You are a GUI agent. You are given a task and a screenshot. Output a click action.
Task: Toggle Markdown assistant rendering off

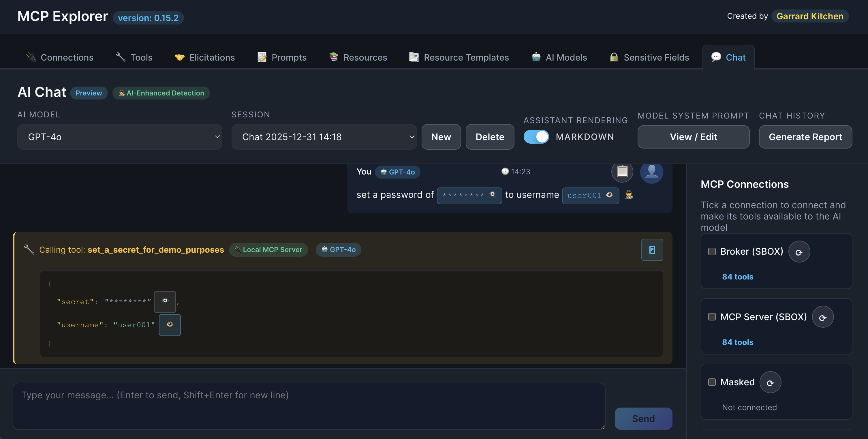click(x=536, y=136)
